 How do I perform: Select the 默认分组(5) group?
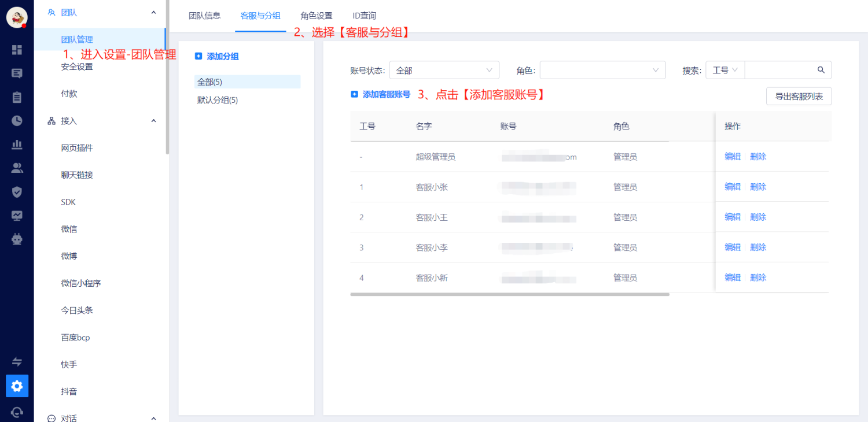click(x=218, y=100)
